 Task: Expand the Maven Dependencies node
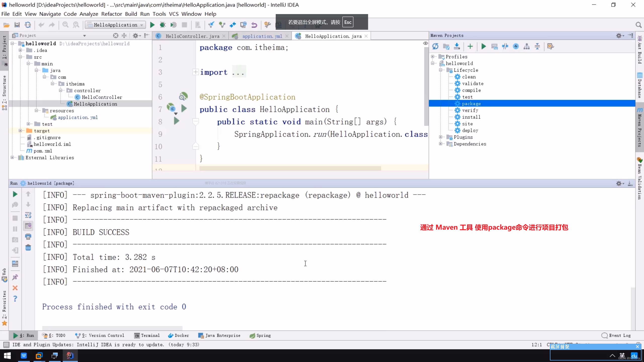click(x=441, y=144)
